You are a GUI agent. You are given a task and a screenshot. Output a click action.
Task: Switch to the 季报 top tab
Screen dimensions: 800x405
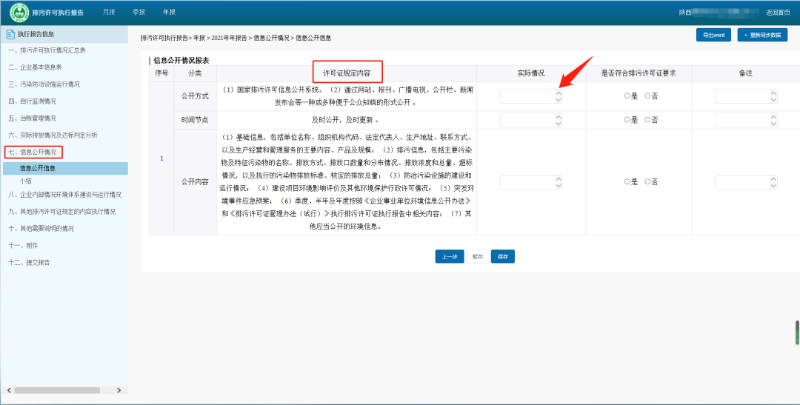point(138,12)
